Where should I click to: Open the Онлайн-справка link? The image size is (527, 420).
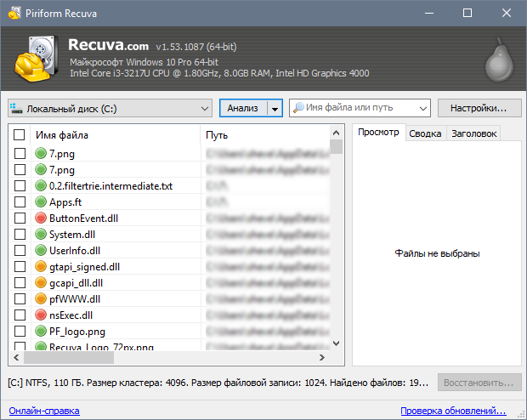tap(44, 411)
